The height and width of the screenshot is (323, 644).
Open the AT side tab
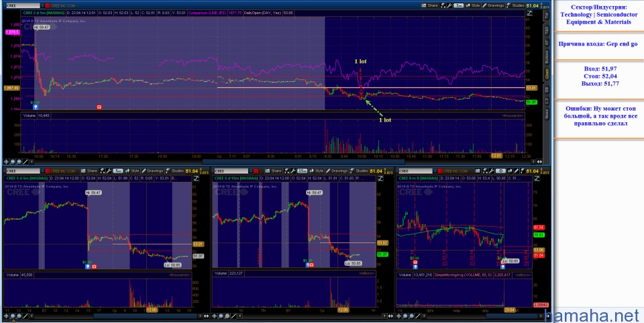coord(546,42)
